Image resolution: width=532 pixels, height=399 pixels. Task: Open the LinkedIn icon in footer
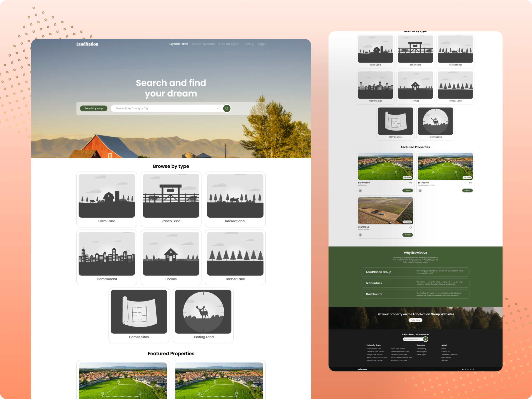click(x=473, y=369)
